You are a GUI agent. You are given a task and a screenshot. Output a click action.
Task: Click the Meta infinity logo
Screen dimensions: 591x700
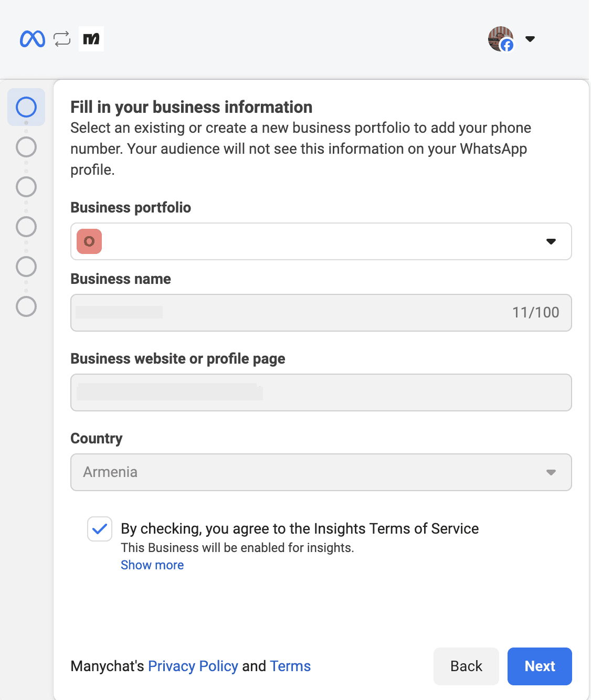[33, 39]
